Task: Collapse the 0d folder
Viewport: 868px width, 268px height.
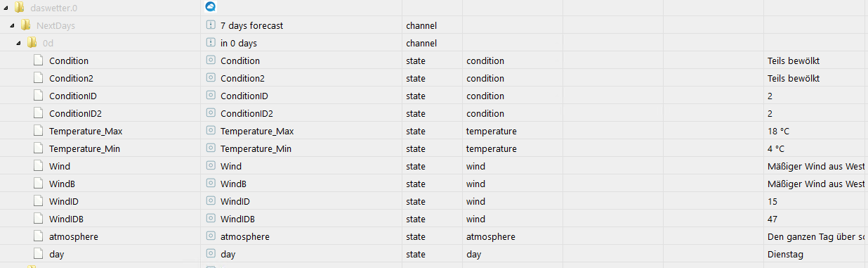Action: coord(20,44)
